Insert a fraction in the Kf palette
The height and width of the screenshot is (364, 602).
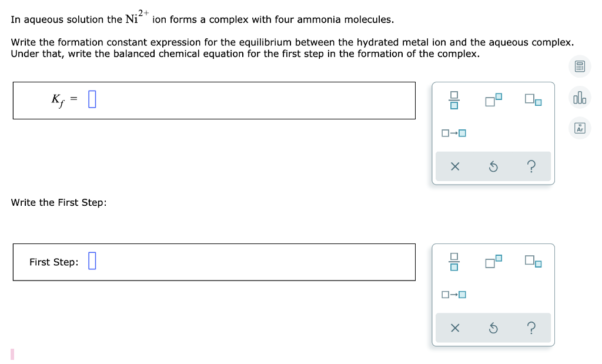click(453, 100)
